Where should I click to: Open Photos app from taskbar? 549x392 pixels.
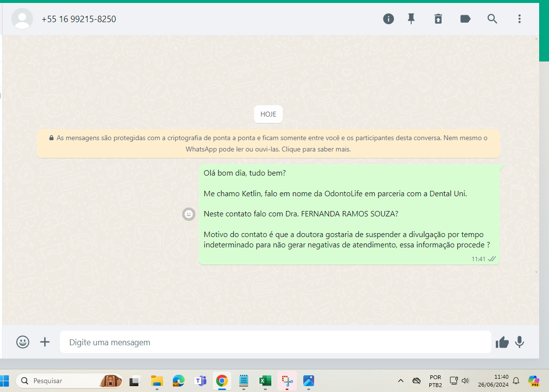click(x=308, y=381)
